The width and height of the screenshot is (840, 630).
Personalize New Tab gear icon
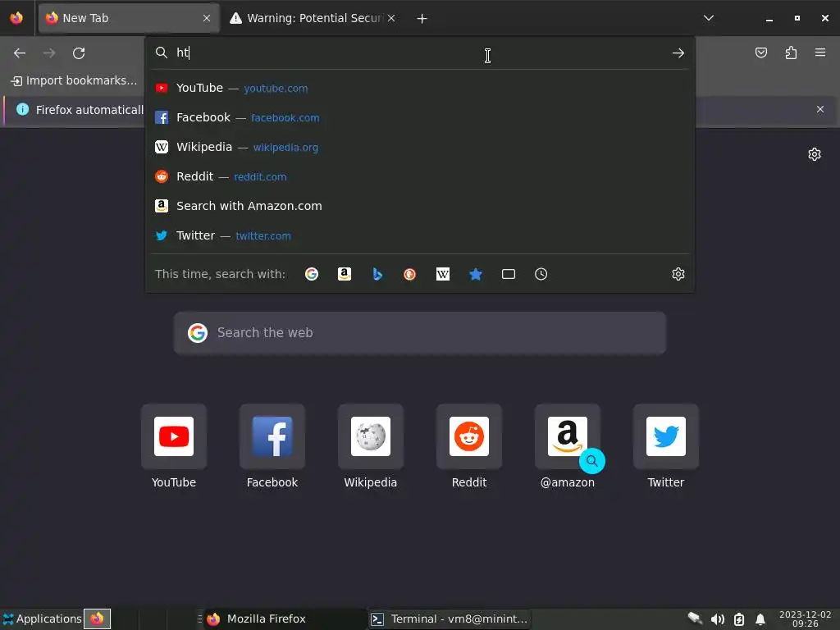coord(815,154)
